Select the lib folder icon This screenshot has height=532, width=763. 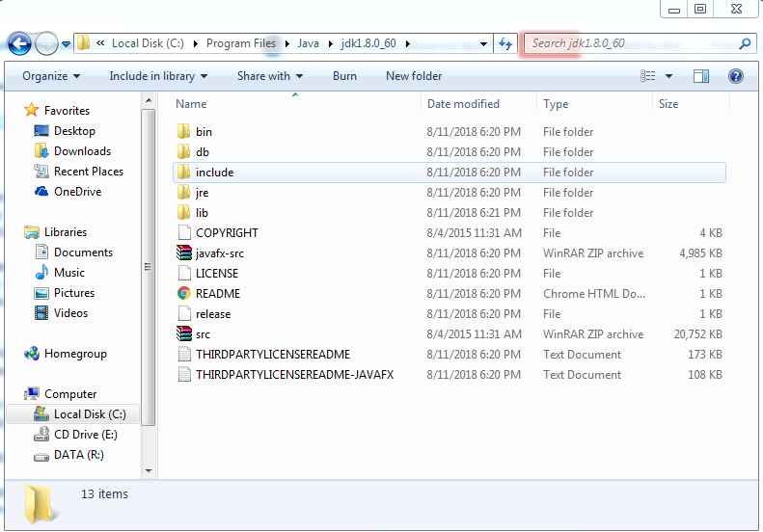pos(183,212)
